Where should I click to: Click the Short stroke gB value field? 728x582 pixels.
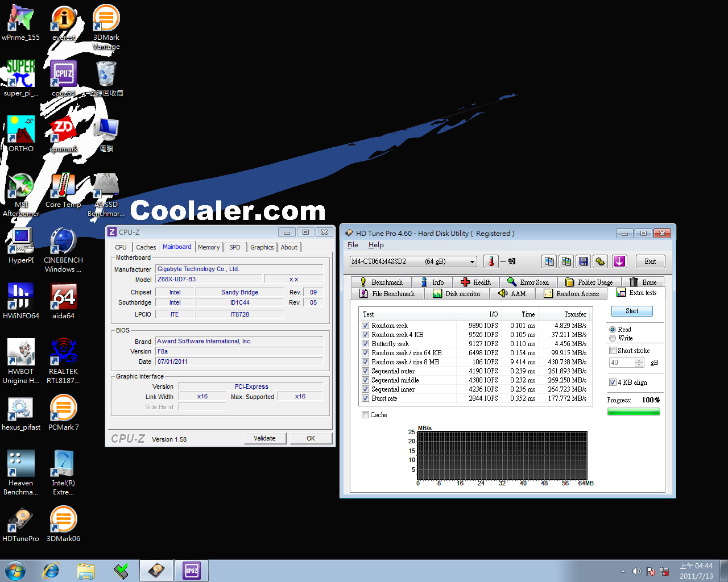pos(622,363)
